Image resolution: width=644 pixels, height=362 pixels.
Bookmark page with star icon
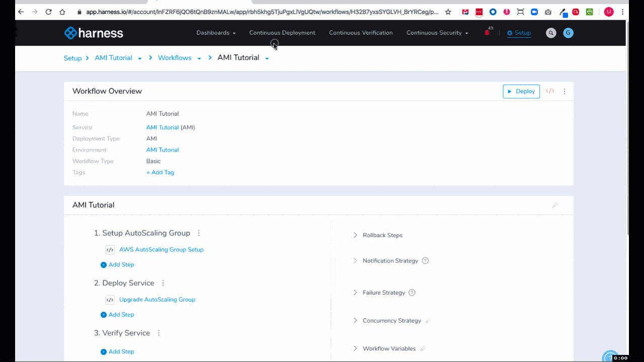(448, 12)
